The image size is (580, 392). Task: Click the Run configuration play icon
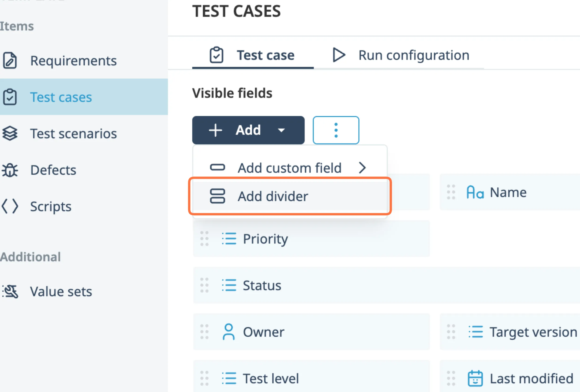(339, 55)
